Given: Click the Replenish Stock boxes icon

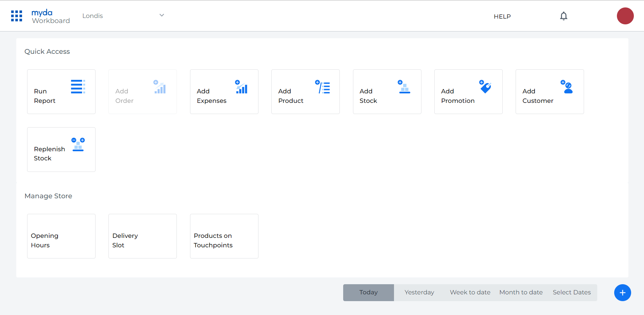Looking at the screenshot, I should point(78,145).
